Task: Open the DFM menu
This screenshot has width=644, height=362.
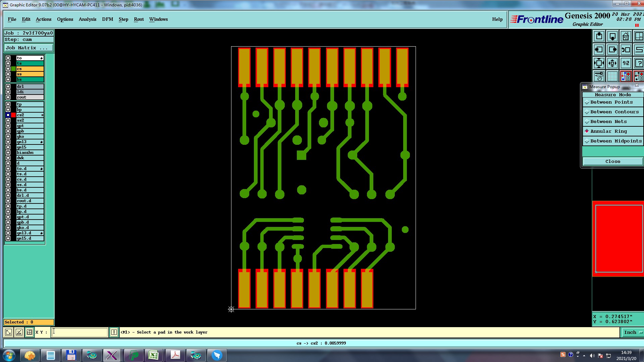Action: point(107,19)
